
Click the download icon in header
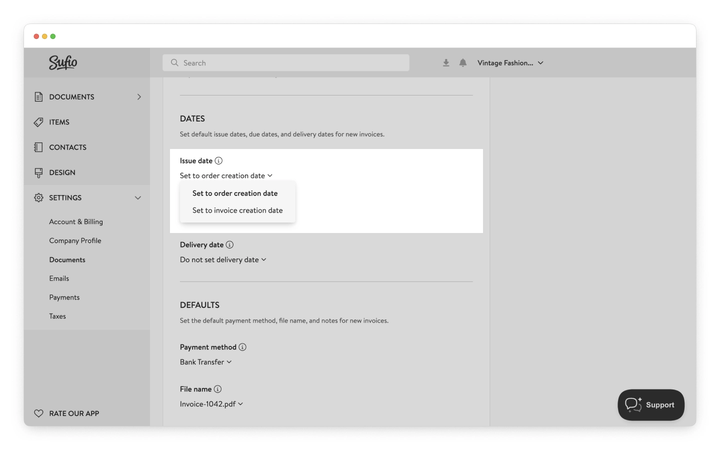[x=446, y=63]
